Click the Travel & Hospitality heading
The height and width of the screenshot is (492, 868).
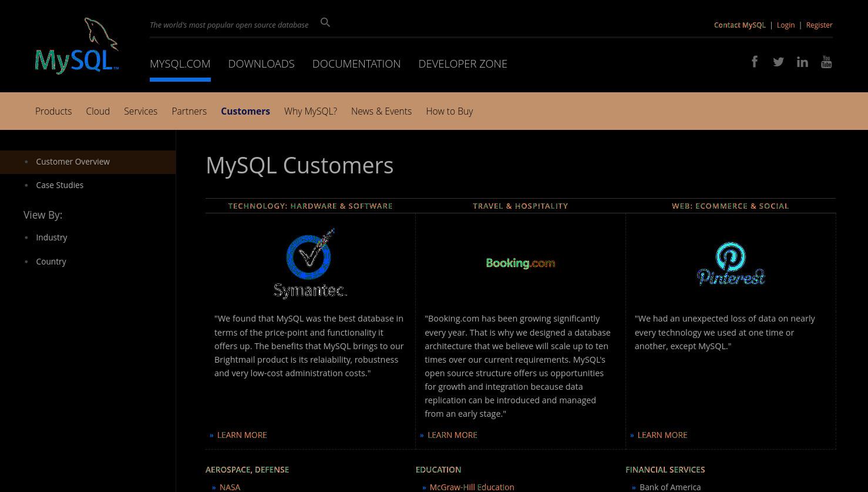pos(520,206)
